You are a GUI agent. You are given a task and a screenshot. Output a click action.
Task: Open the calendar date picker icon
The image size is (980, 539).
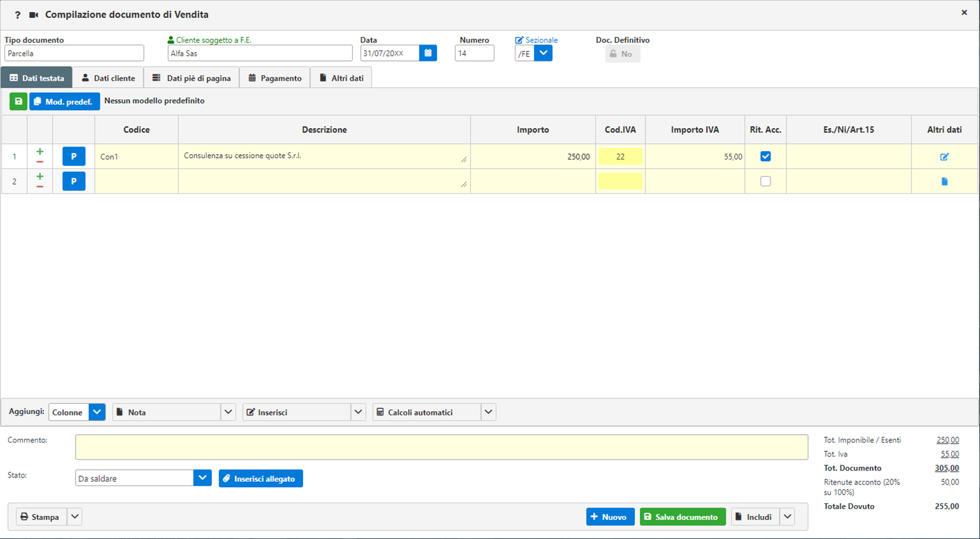point(428,53)
